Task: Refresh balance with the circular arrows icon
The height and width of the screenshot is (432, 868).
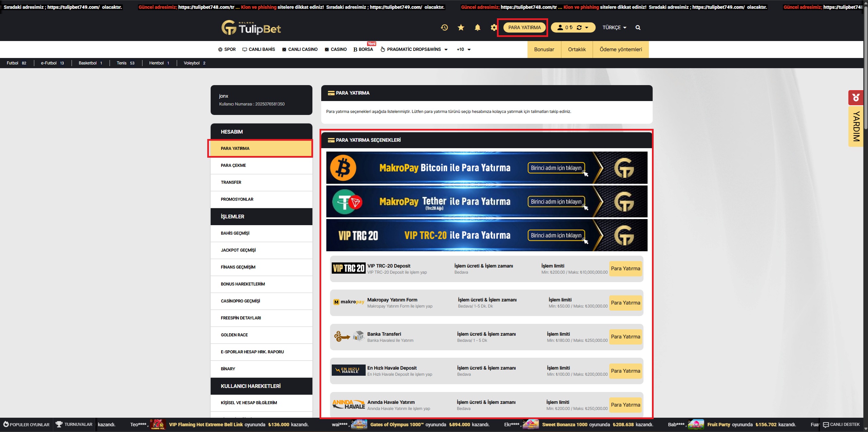Action: coord(579,27)
